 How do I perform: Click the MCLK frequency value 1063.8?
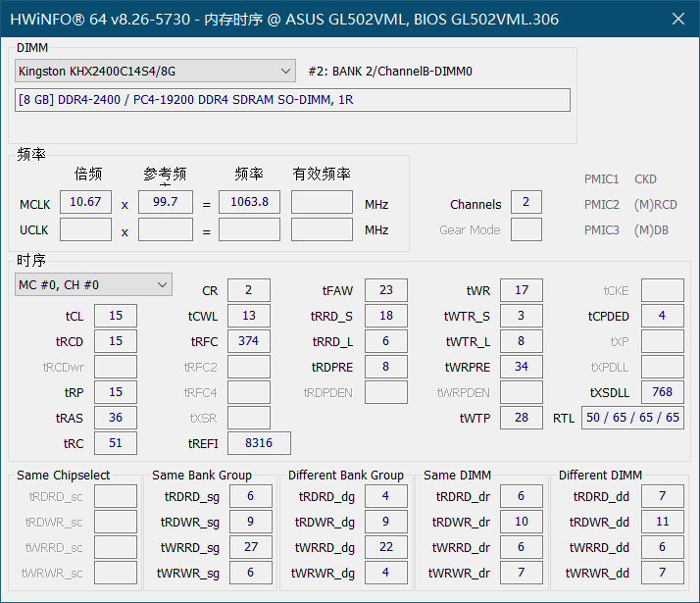point(250,202)
